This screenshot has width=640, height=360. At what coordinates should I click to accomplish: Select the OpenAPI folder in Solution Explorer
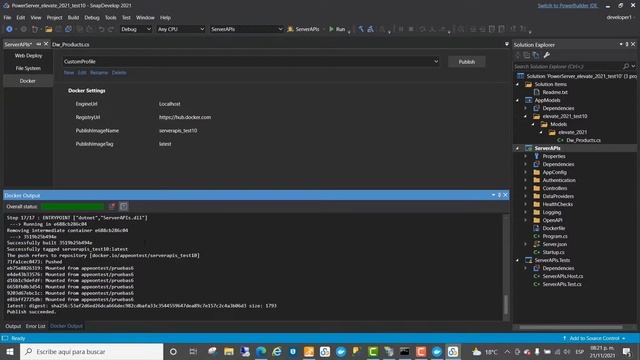click(x=552, y=220)
